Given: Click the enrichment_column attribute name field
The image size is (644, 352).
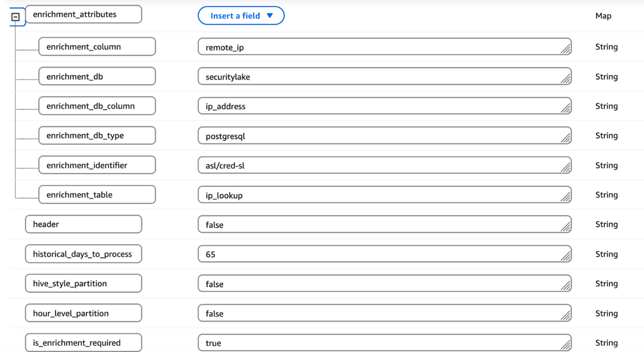Looking at the screenshot, I should [97, 47].
